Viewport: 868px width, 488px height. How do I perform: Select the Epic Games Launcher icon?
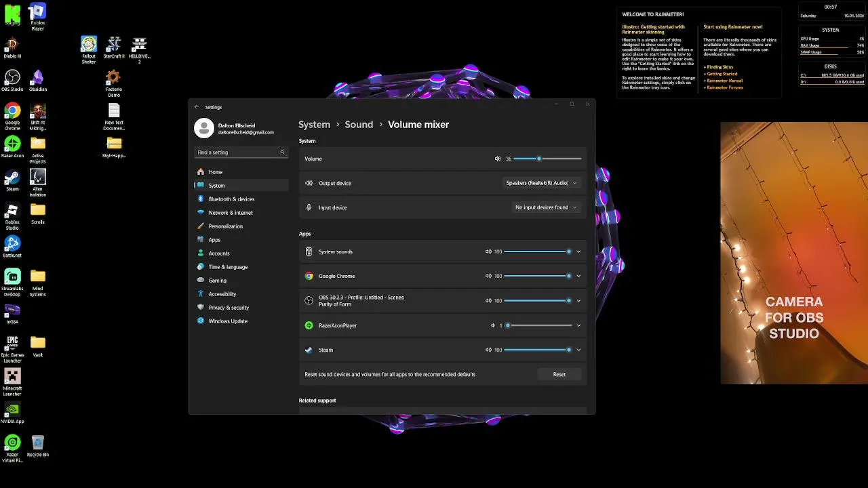point(12,350)
